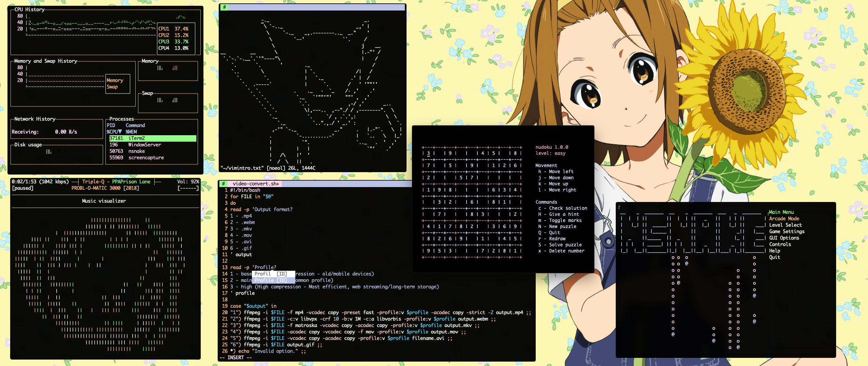Open GUI Options in nsnake menu
This screenshot has width=868, height=366.
coord(784,238)
